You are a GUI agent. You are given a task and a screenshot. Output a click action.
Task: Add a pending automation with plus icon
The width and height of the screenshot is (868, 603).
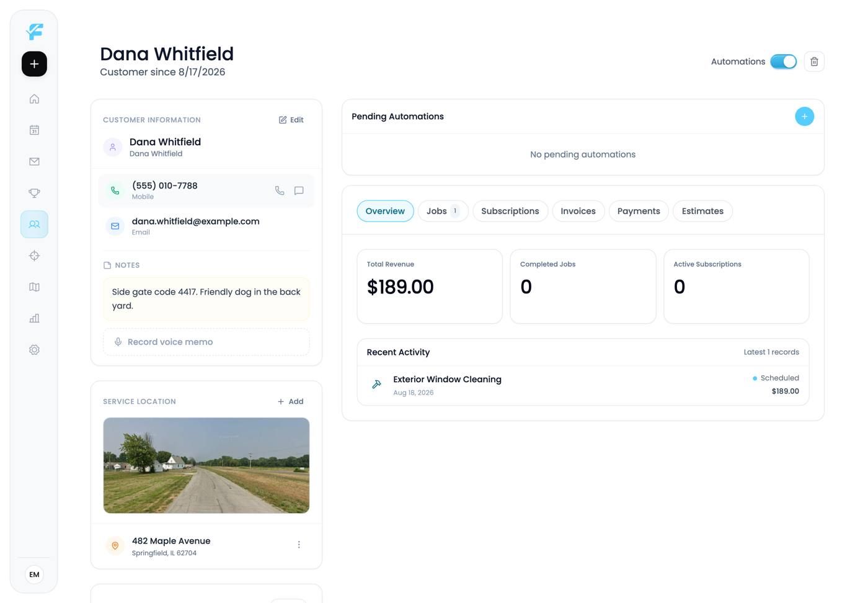[x=804, y=117]
